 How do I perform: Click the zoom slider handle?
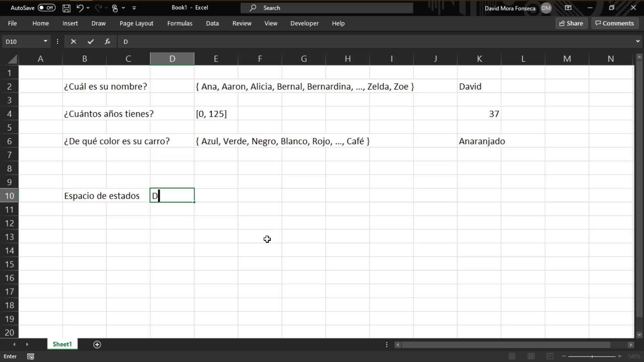[x=592, y=356]
